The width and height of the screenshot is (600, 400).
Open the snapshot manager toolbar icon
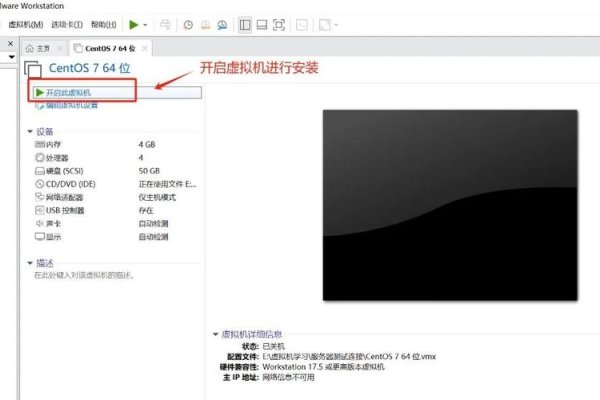(x=222, y=25)
